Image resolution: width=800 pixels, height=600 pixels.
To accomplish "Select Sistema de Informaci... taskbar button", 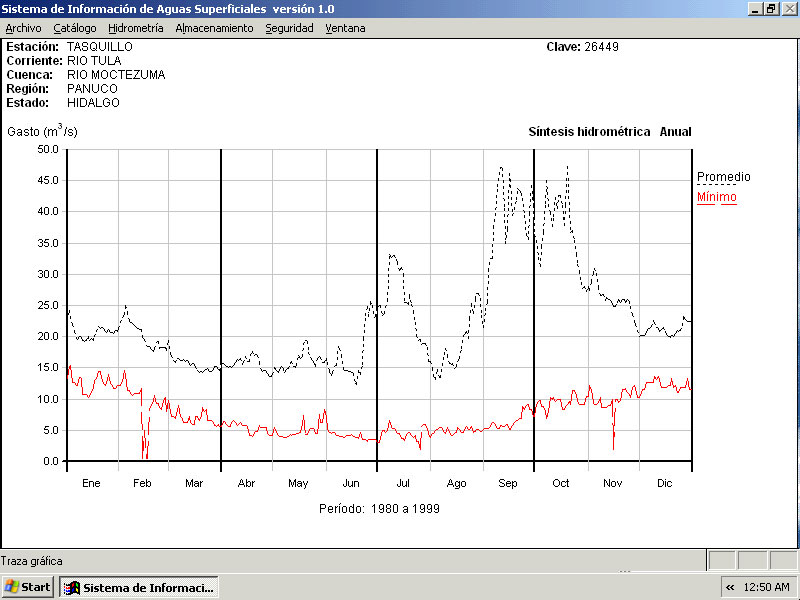I will 139,587.
